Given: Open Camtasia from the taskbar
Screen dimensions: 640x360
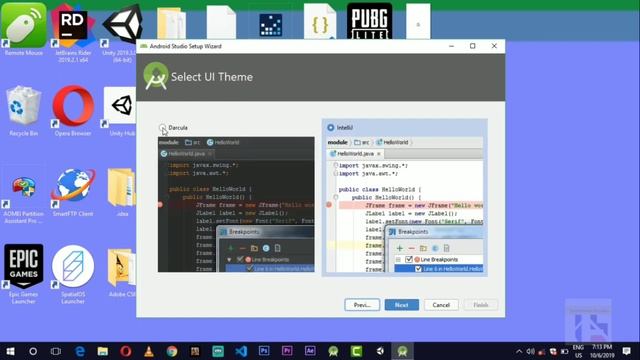Looking at the screenshot, I should 356,351.
